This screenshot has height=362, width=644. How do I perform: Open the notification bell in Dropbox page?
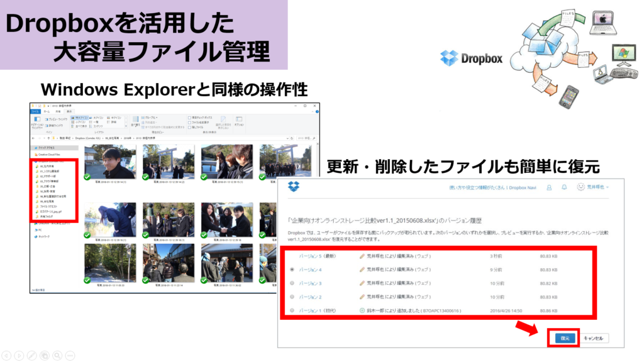564,187
